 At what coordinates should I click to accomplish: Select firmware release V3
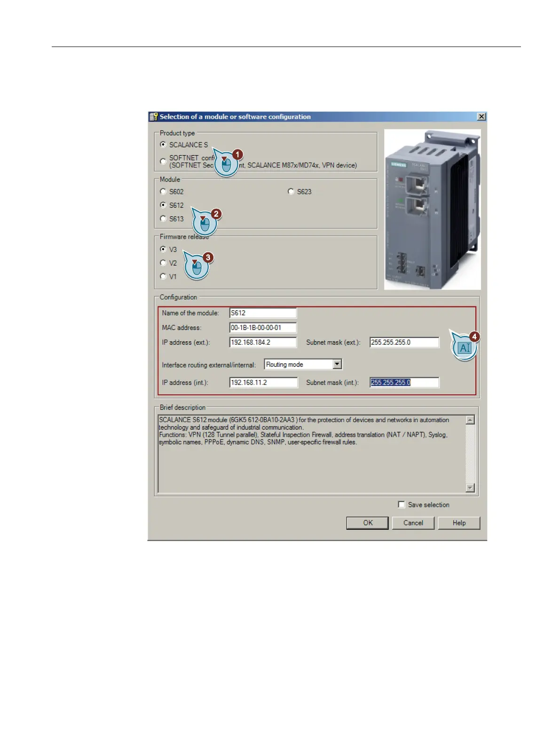click(163, 249)
